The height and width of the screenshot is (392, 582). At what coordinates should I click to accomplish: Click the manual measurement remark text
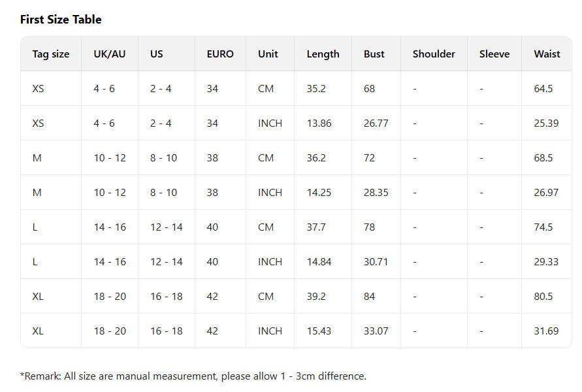[x=193, y=376]
